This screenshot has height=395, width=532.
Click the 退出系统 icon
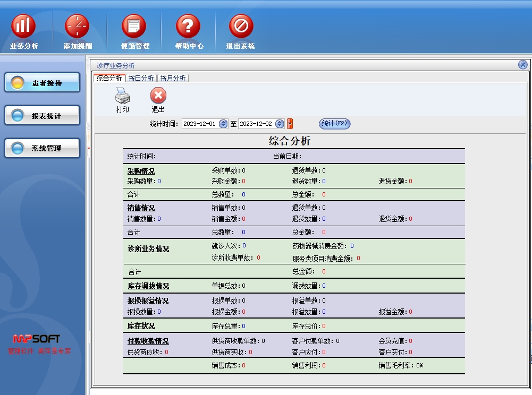241,27
